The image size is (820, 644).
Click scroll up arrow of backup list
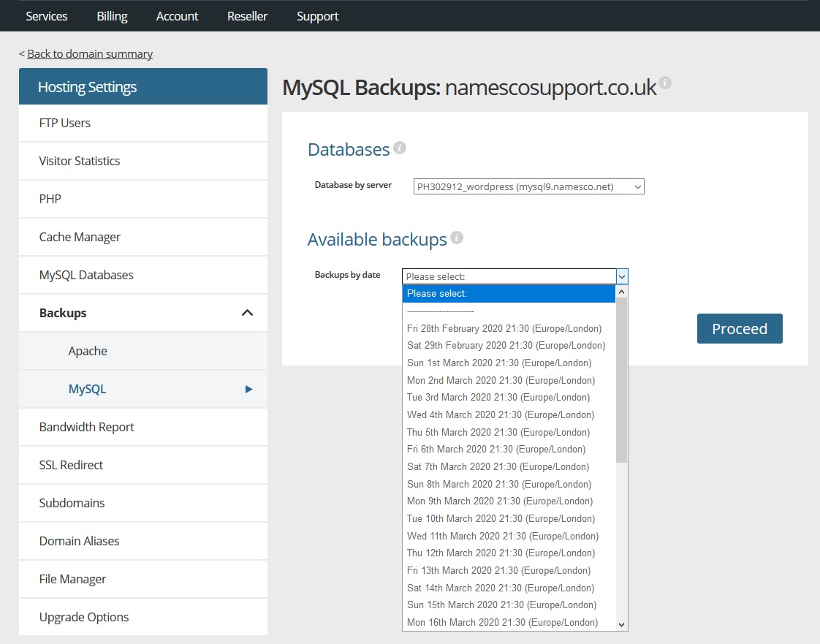click(621, 292)
